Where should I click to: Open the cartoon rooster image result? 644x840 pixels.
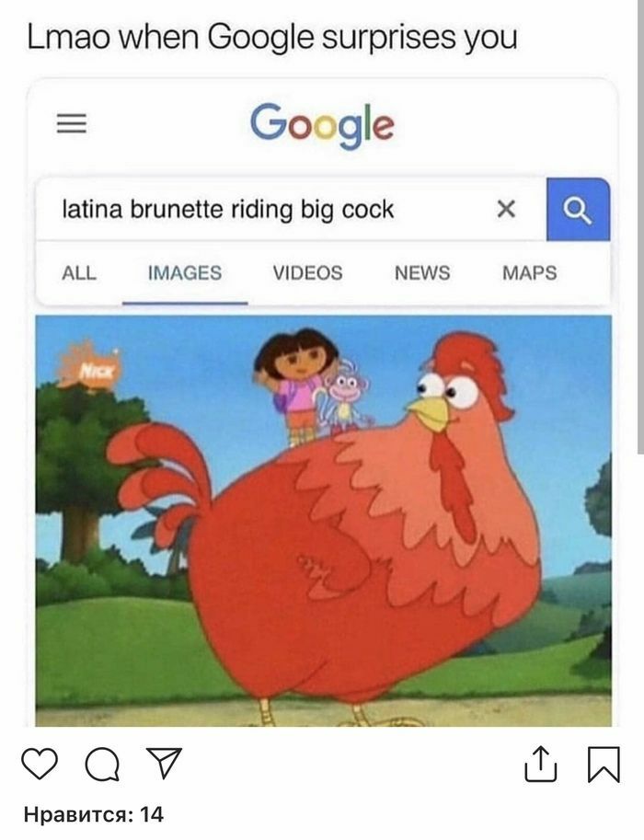pos(324,521)
